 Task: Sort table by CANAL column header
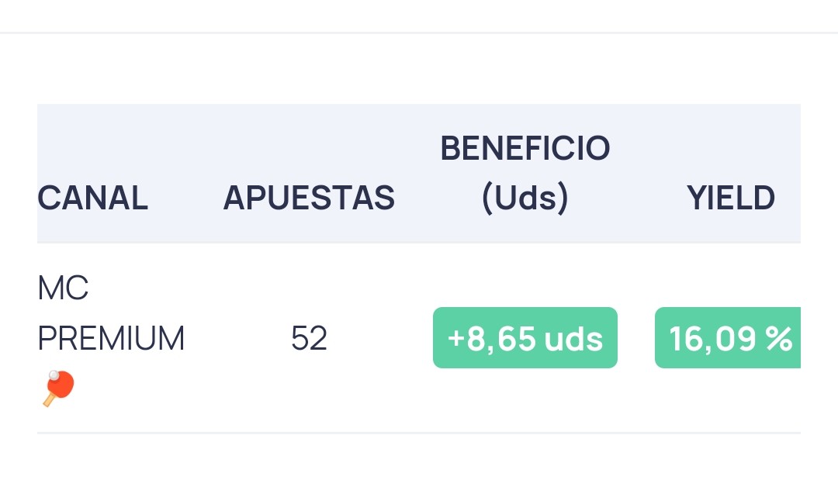pyautogui.click(x=92, y=198)
